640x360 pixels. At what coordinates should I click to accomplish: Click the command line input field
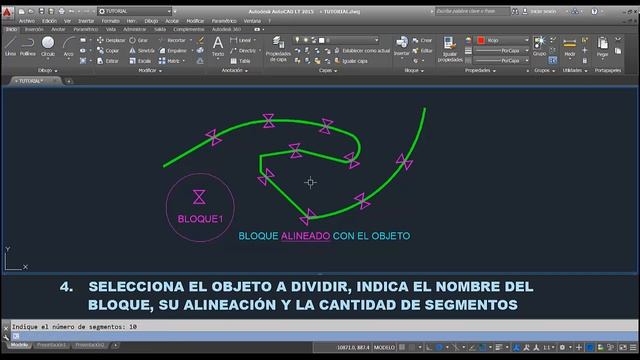[x=323, y=336]
